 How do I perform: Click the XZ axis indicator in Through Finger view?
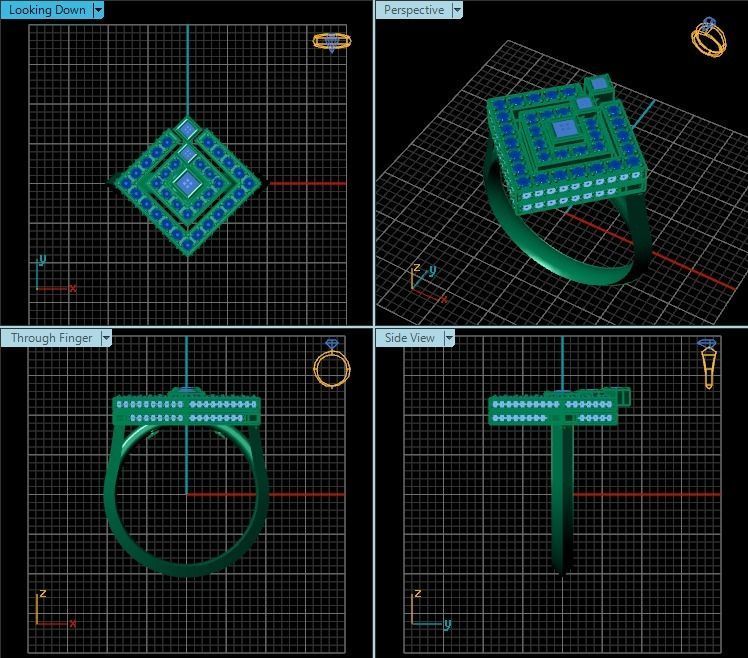(55, 609)
